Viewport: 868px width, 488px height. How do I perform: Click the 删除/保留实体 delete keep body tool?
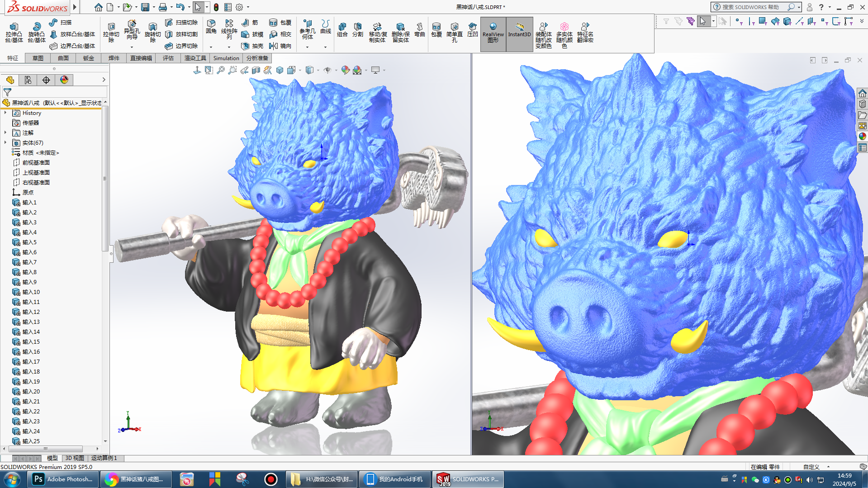coord(400,32)
